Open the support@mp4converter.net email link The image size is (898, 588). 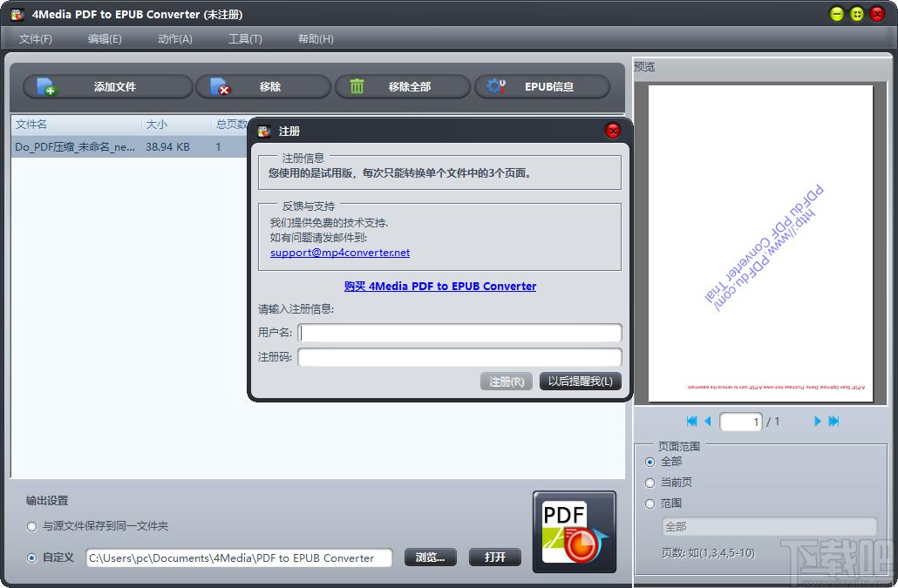[x=340, y=253]
